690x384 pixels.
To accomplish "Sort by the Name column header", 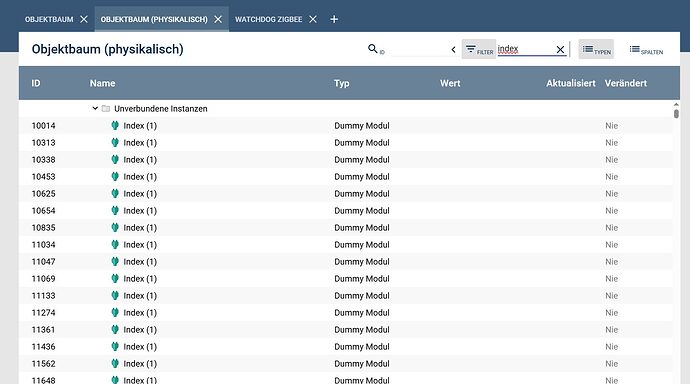I will 103,83.
